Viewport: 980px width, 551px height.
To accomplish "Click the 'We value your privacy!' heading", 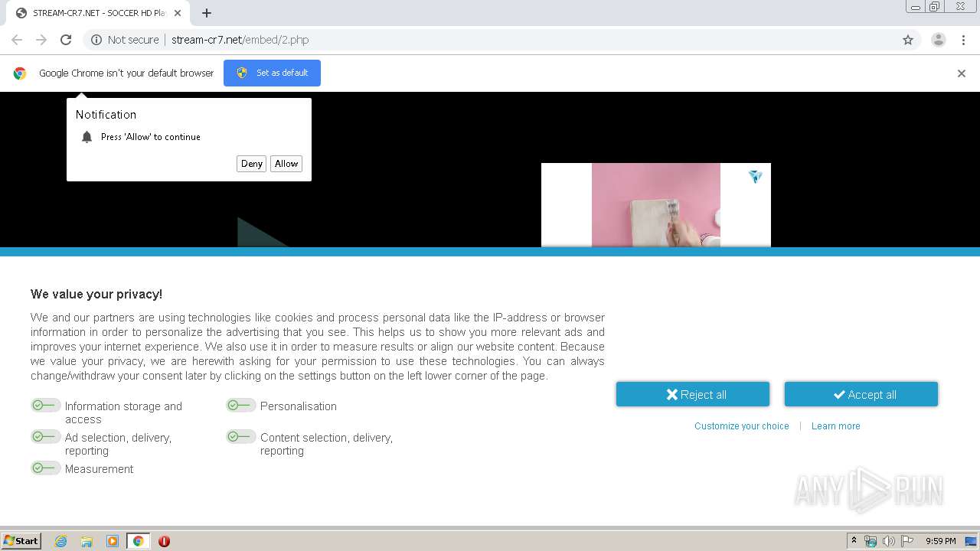I will (96, 294).
